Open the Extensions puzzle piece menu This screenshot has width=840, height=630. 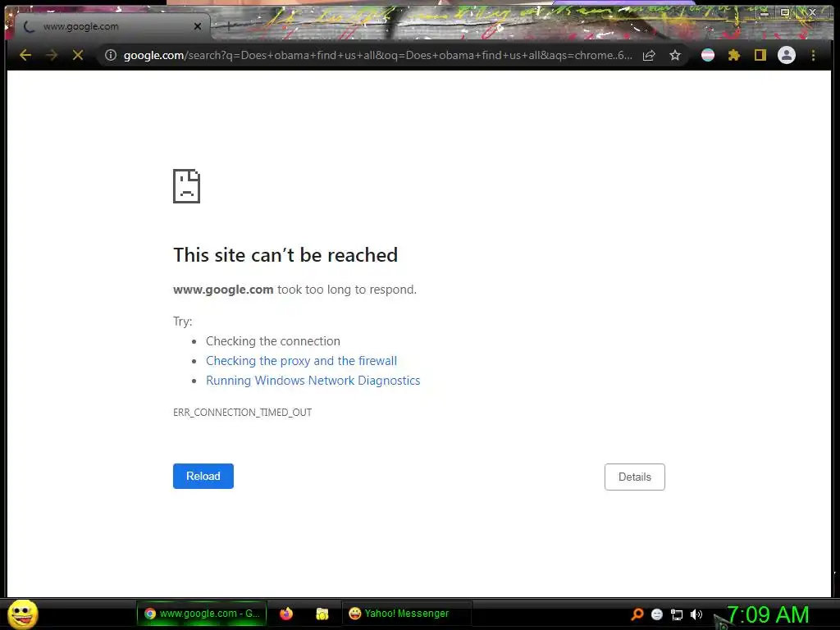[734, 55]
